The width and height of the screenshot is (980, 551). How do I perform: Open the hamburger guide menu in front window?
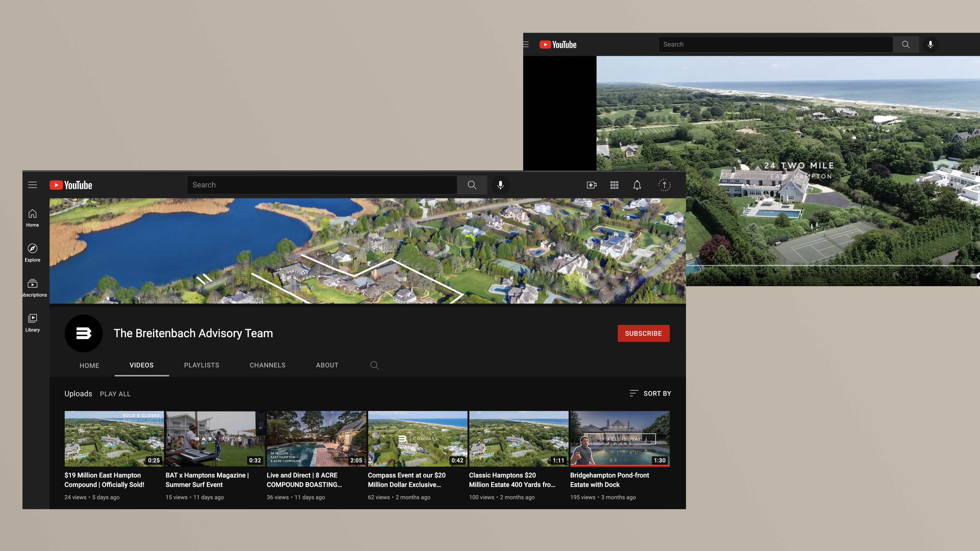(x=32, y=185)
